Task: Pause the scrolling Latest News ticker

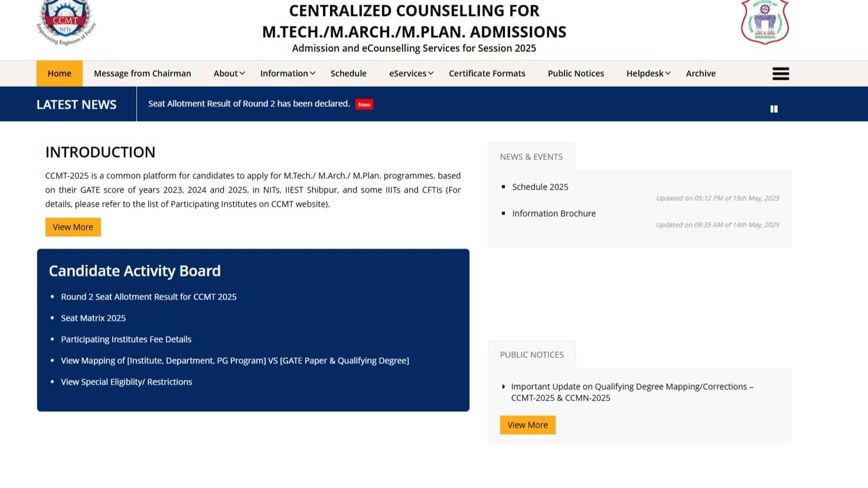Action: pyautogui.click(x=774, y=109)
